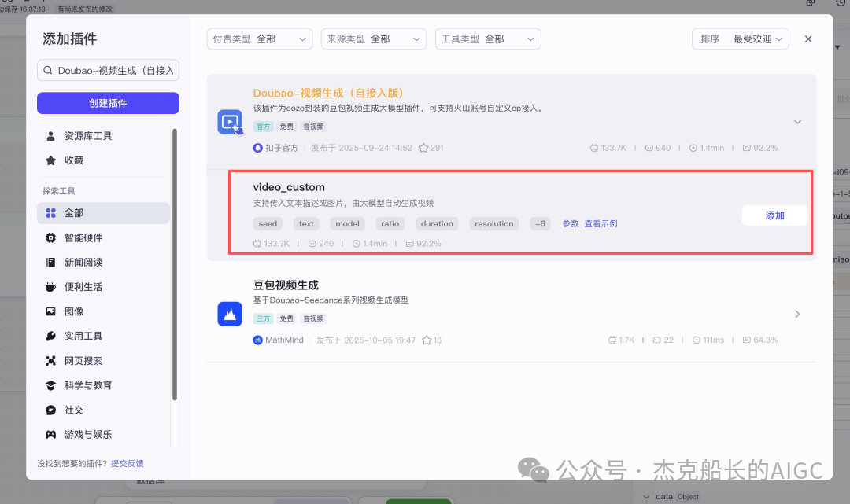This screenshot has width=850, height=504.
Task: Click the 官方 tag on Doubao plugin
Action: click(x=264, y=127)
